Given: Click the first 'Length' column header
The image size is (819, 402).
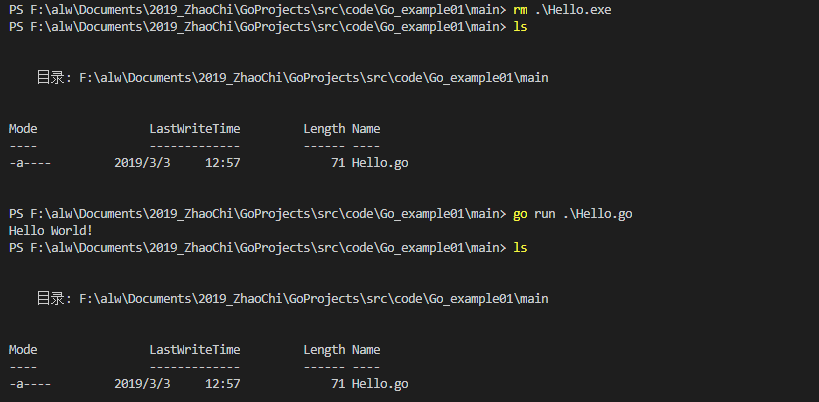Looking at the screenshot, I should pyautogui.click(x=324, y=128).
